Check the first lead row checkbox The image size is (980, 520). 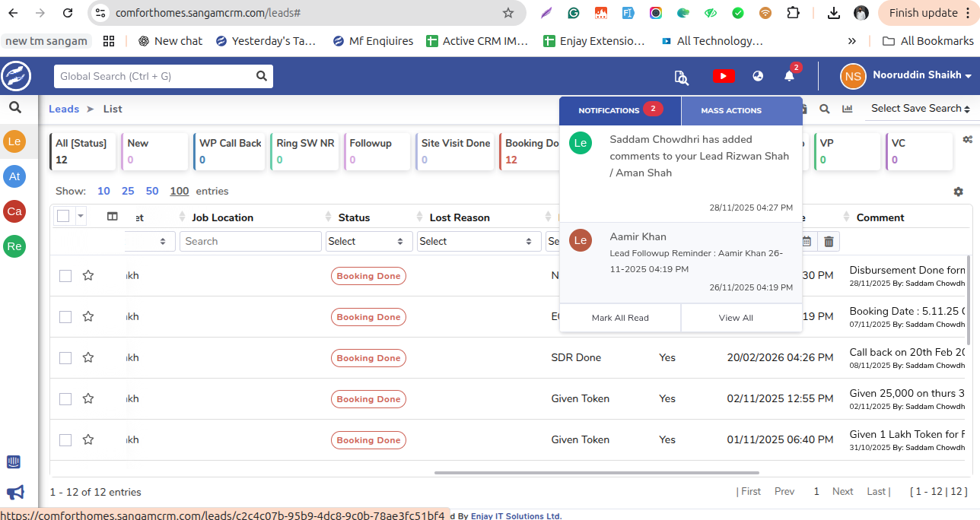[65, 276]
